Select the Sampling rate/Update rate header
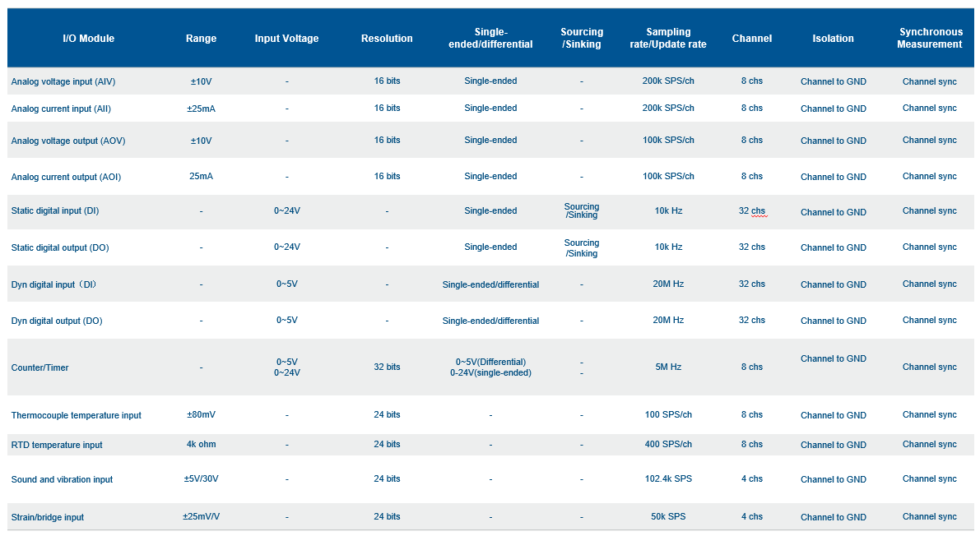This screenshot has width=980, height=536. [x=668, y=39]
